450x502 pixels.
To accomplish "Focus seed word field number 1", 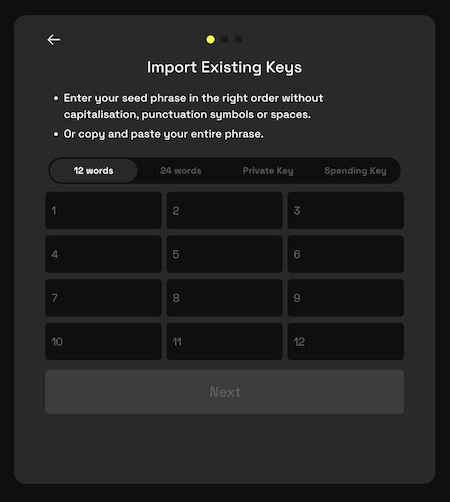I will point(103,210).
